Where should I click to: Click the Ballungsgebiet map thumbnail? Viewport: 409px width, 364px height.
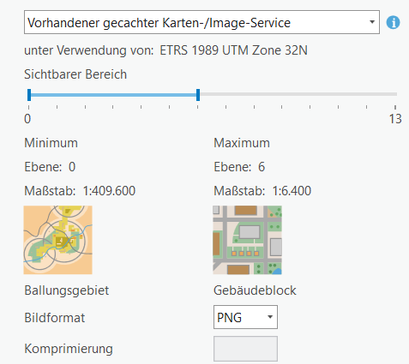[58, 240]
